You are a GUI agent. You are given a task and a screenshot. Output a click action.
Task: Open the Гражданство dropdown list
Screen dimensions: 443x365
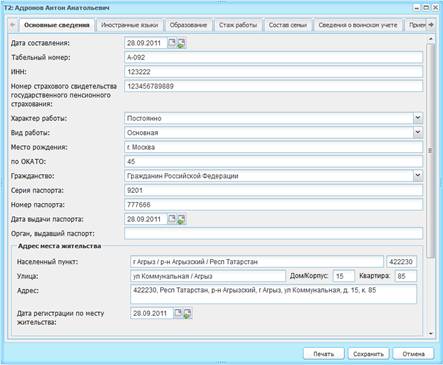(418, 176)
